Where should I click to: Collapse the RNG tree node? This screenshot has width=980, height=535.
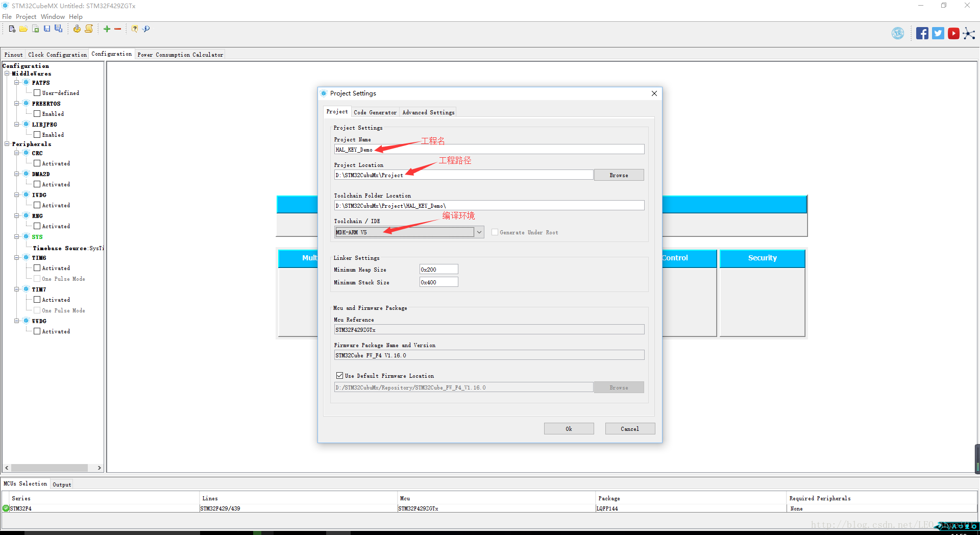pyautogui.click(x=17, y=215)
